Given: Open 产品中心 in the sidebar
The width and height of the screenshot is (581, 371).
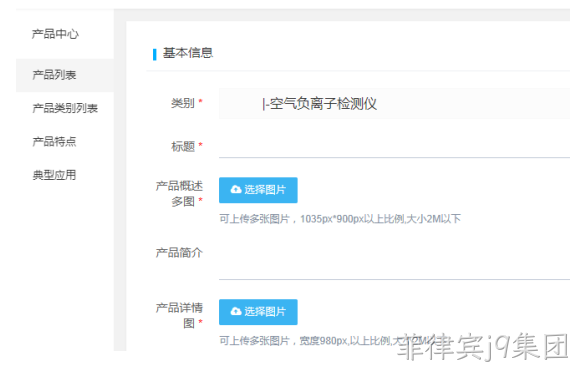Looking at the screenshot, I should coord(55,34).
